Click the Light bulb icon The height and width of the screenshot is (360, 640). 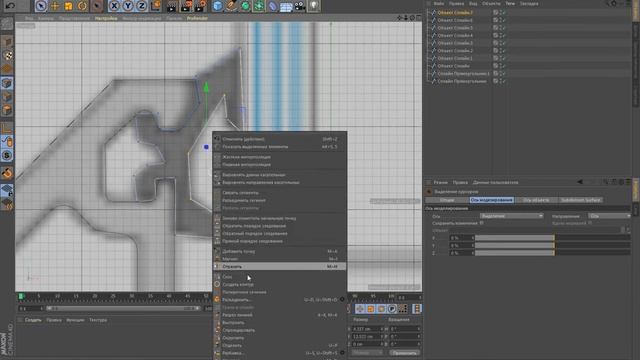click(x=313, y=6)
